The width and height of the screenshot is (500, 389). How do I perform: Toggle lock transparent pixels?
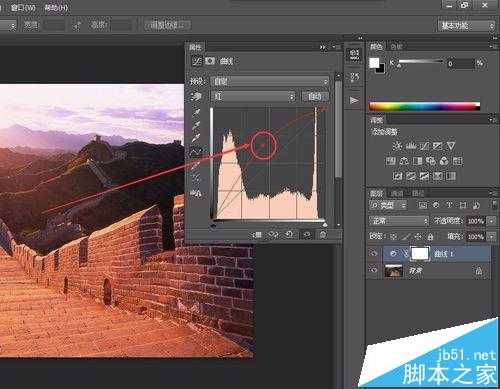click(393, 237)
